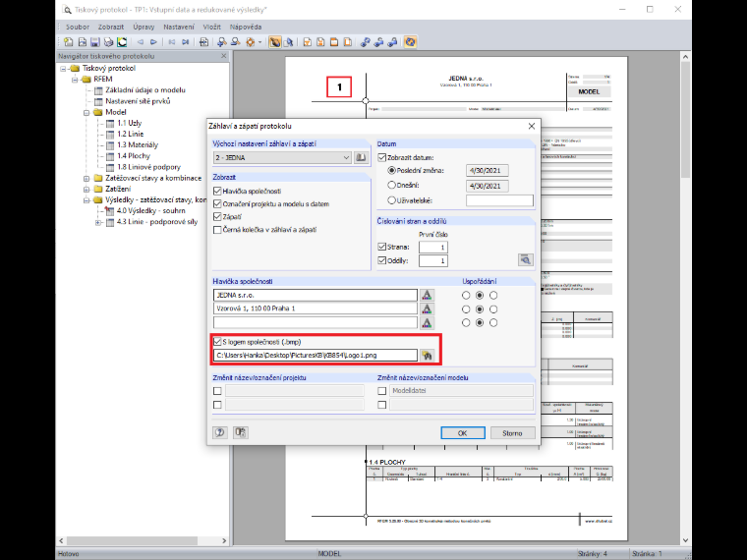The width and height of the screenshot is (747, 560).
Task: Activate the hand pan mode icon
Action: (x=275, y=42)
